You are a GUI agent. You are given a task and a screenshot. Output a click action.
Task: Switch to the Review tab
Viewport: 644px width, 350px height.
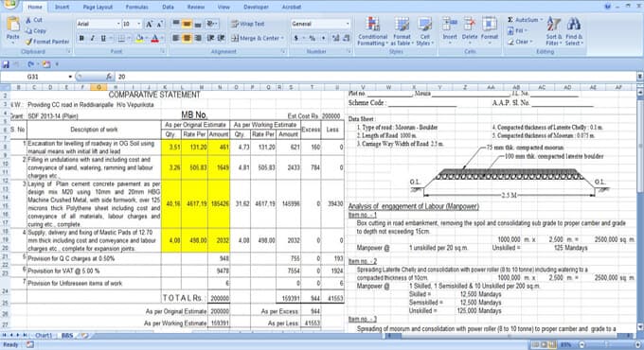(195, 7)
